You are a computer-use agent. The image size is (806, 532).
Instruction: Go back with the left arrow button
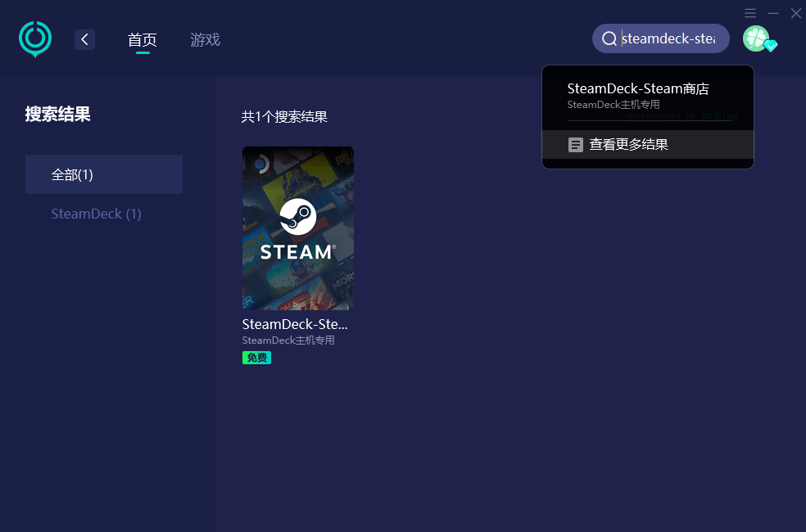pos(85,39)
